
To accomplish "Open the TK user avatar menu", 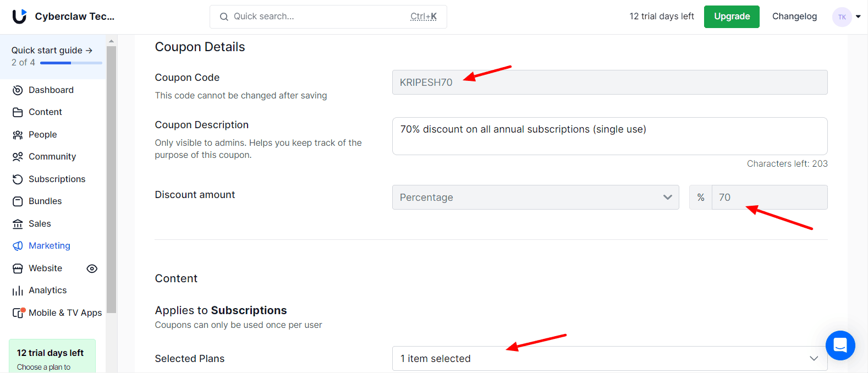I will click(x=842, y=17).
